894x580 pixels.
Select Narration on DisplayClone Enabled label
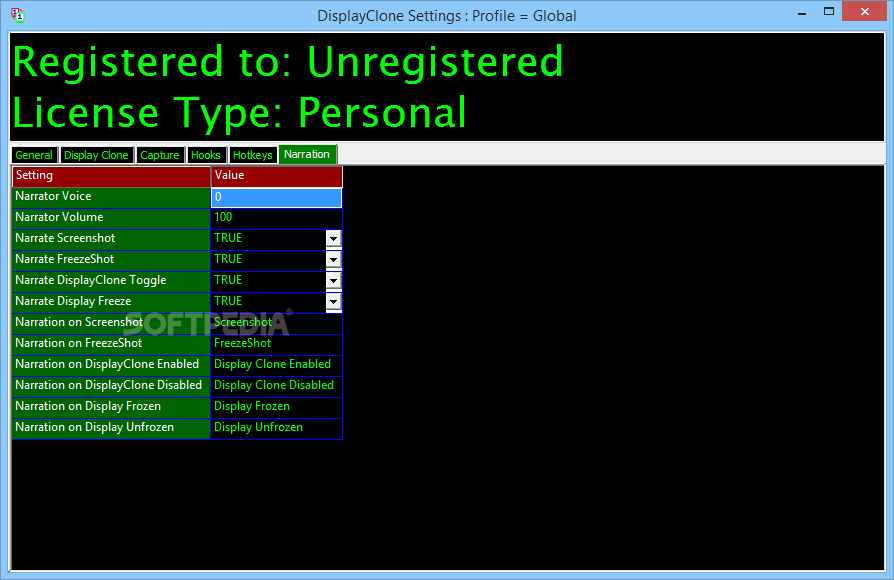tap(111, 365)
